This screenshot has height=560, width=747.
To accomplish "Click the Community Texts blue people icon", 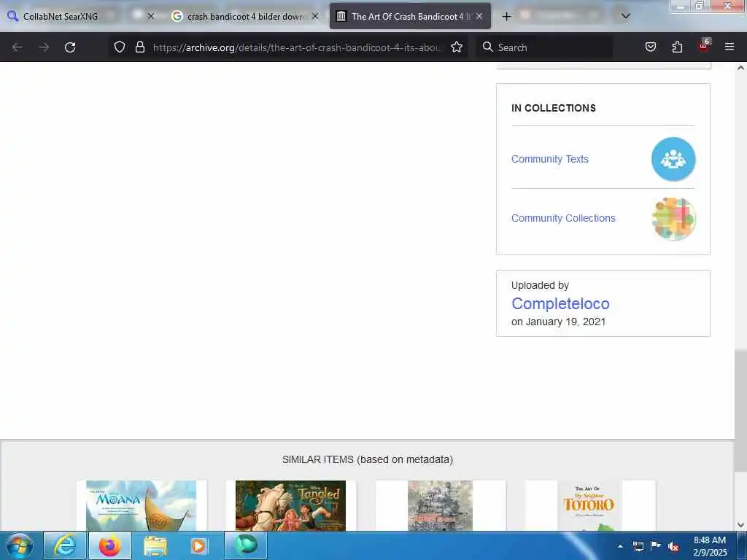I will pyautogui.click(x=673, y=159).
